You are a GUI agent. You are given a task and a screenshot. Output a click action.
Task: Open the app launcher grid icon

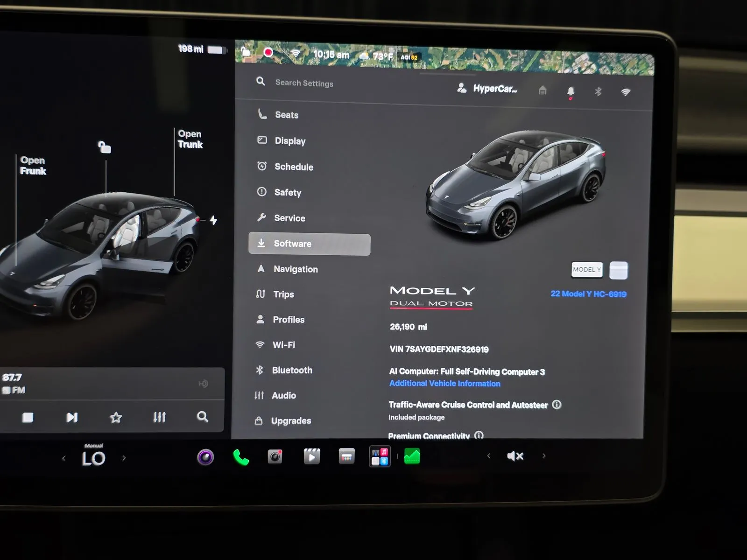point(380,456)
